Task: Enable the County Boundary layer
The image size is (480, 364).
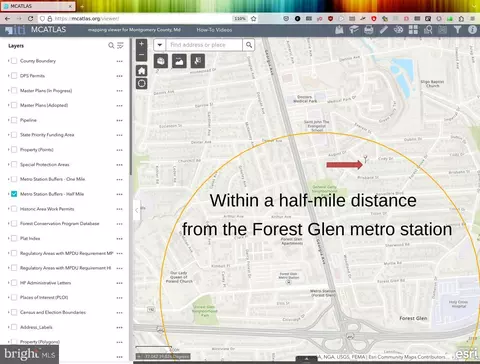Action: pyautogui.click(x=14, y=61)
